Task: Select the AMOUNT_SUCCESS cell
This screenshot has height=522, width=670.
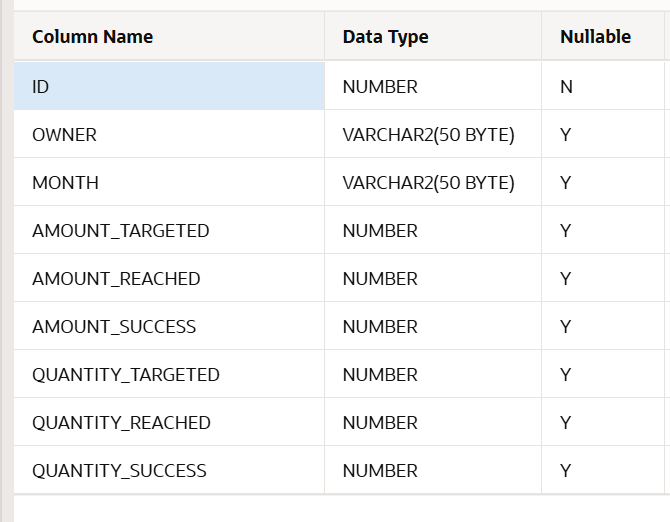Action: pyautogui.click(x=114, y=327)
